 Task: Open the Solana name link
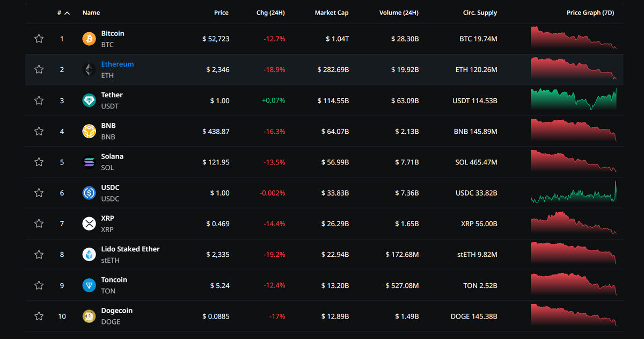[112, 156]
